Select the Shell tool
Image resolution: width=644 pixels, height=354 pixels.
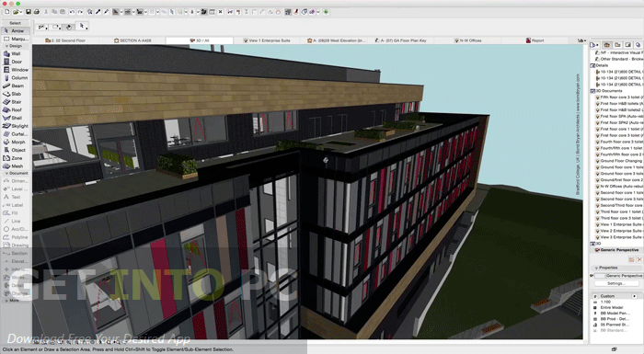click(x=16, y=118)
